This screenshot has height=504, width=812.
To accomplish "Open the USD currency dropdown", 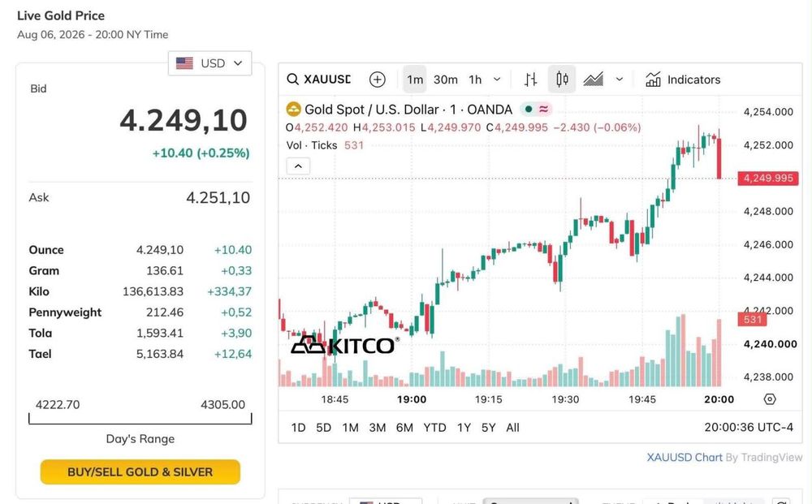I will (x=209, y=63).
